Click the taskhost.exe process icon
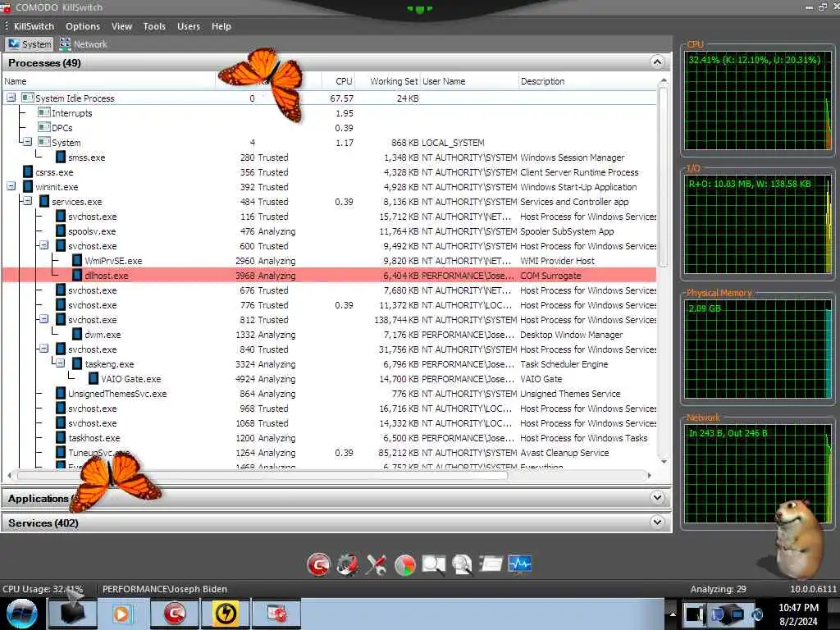 click(61, 438)
